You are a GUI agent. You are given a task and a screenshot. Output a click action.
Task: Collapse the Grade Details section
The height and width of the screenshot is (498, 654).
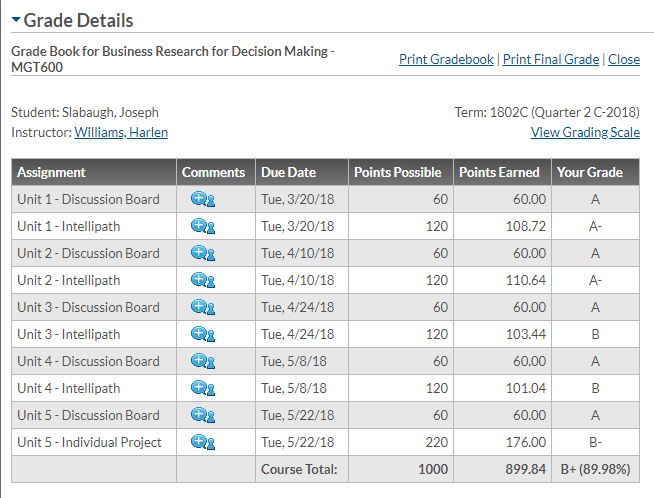[16, 20]
